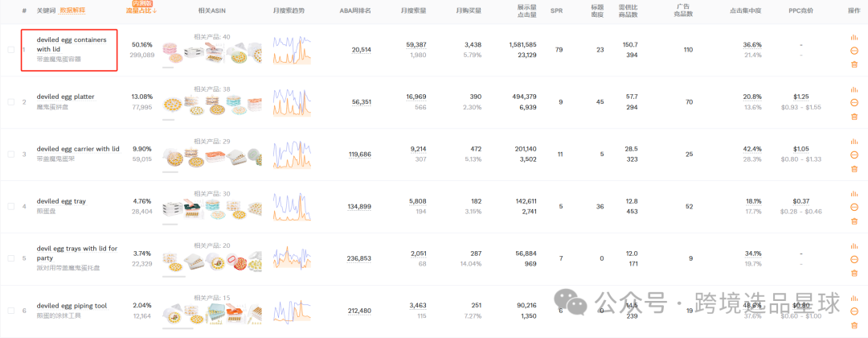Click traffic share value 50.16%
Viewport: 868px width, 338px height.
point(141,44)
